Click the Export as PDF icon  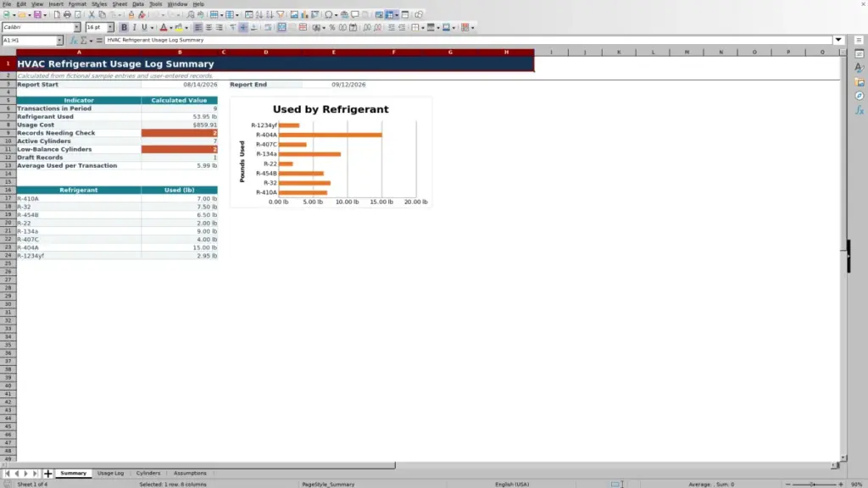[57, 14]
